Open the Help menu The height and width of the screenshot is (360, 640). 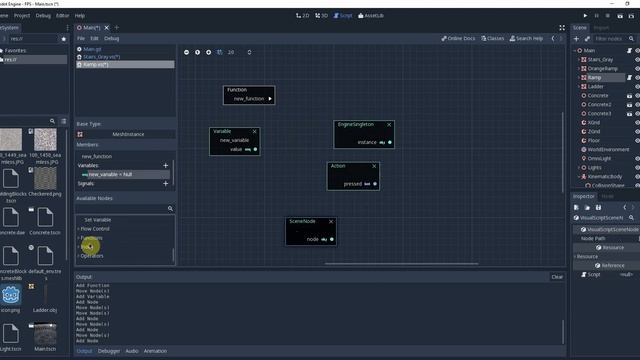coord(80,16)
